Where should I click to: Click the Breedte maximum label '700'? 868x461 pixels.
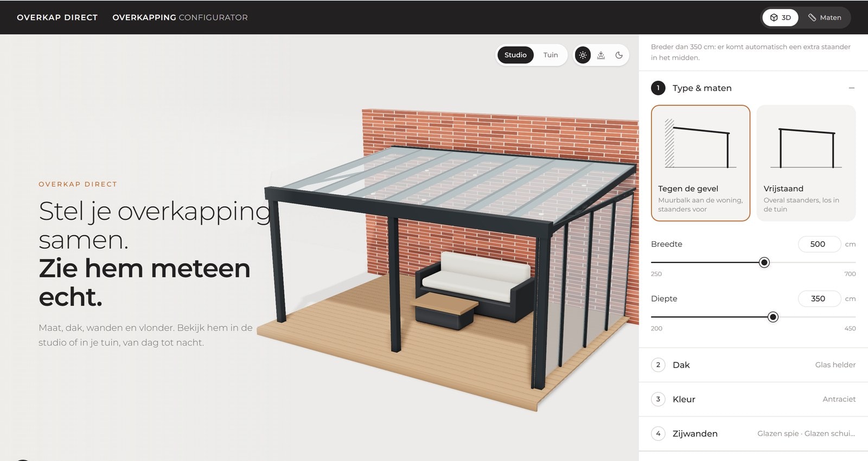point(850,274)
